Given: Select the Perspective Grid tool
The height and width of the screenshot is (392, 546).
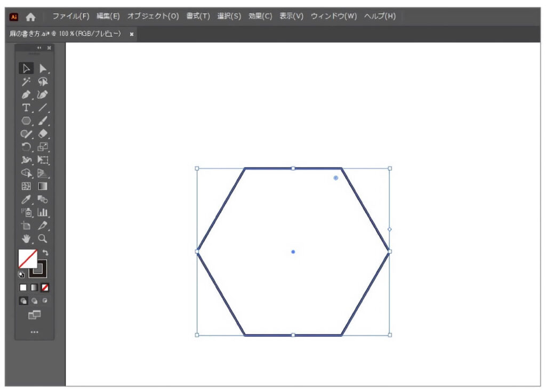Looking at the screenshot, I should (x=43, y=173).
